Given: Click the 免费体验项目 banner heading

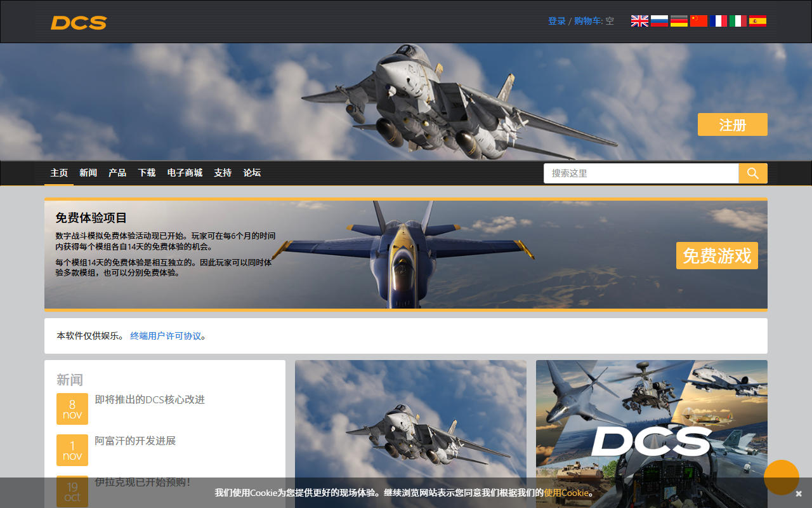Looking at the screenshot, I should [91, 218].
